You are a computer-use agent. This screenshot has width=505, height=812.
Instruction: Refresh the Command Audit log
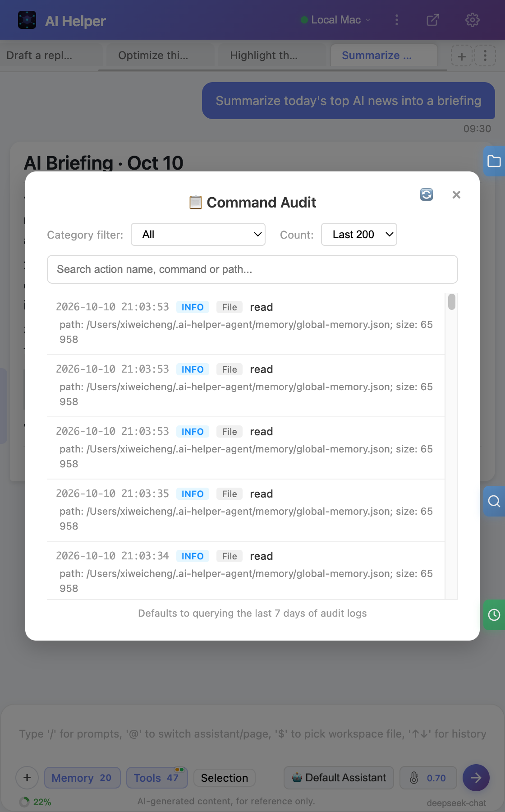(427, 194)
